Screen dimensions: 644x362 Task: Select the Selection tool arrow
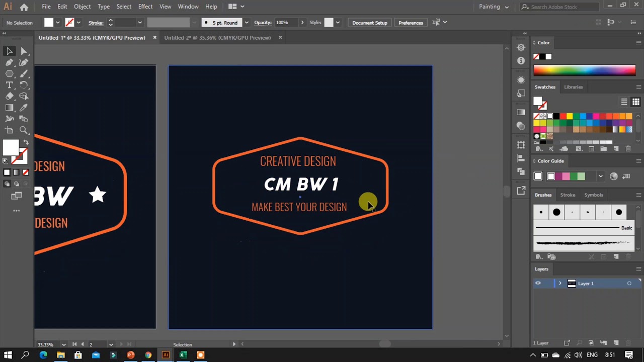point(9,51)
